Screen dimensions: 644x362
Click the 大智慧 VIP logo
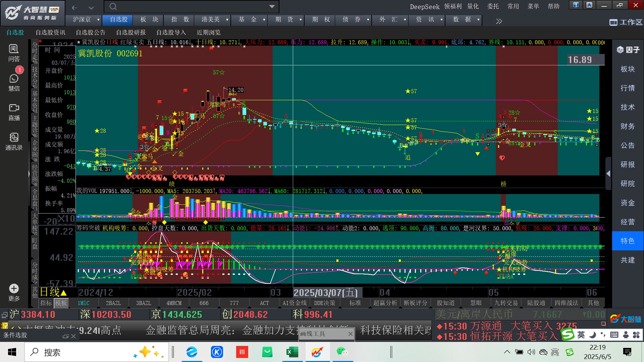tap(33, 12)
